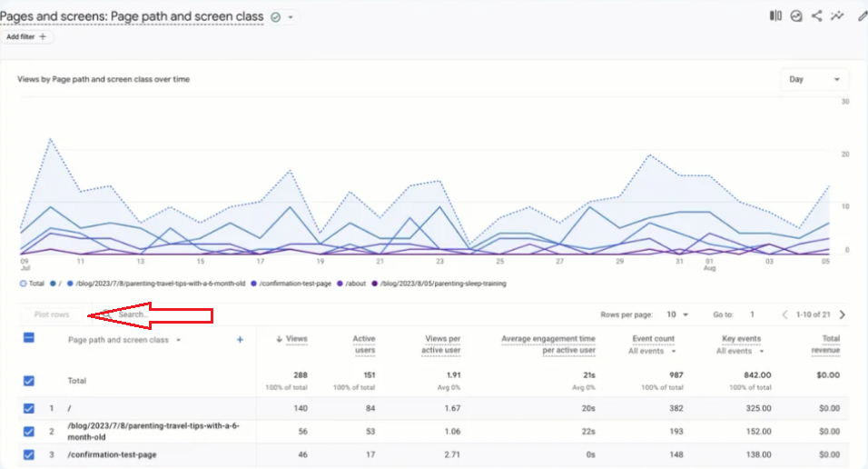
Task: Toggle checkbox for /confirmation-test-page row
Action: coord(29,454)
